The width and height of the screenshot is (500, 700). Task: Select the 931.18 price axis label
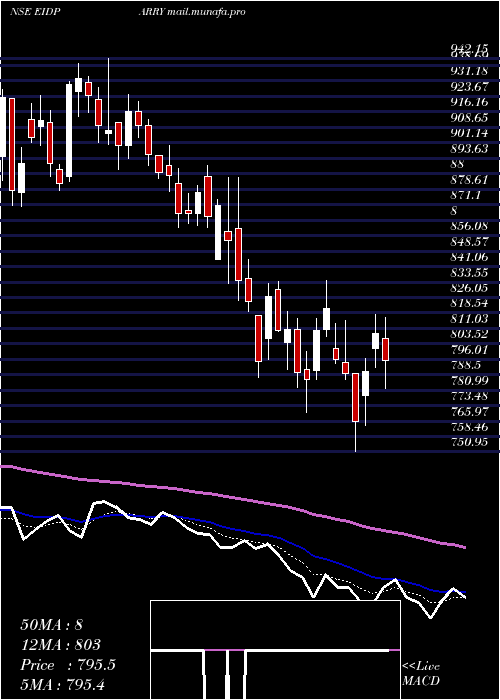pos(469,71)
